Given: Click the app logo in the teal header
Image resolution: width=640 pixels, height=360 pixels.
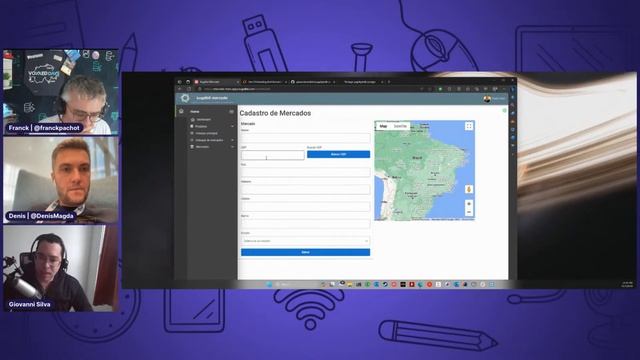Looking at the screenshot, I should click(x=185, y=98).
